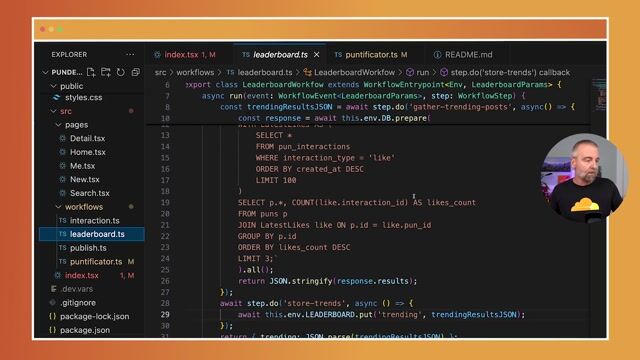This screenshot has height=360, width=640.
Task: Click the New Folder icon in Explorer
Action: click(x=106, y=73)
